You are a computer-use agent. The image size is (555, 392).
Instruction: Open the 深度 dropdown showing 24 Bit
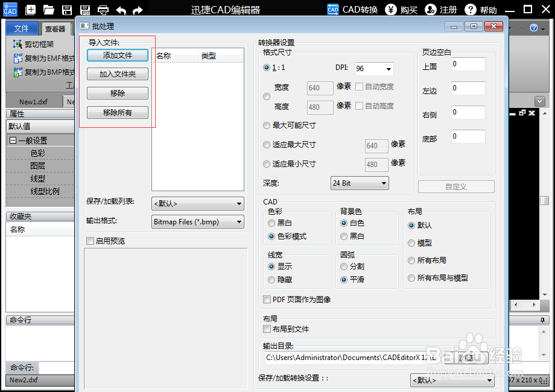coord(360,183)
